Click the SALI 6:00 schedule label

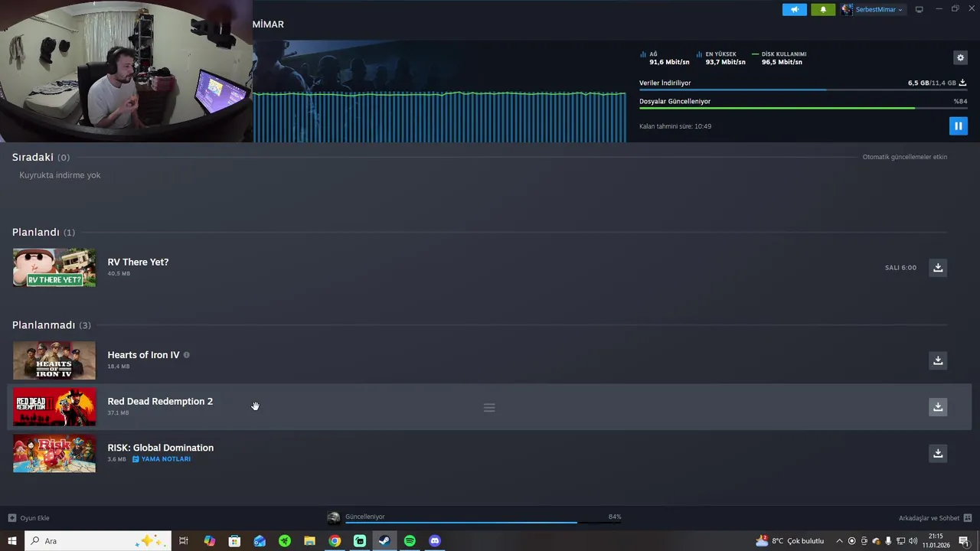pyautogui.click(x=900, y=268)
